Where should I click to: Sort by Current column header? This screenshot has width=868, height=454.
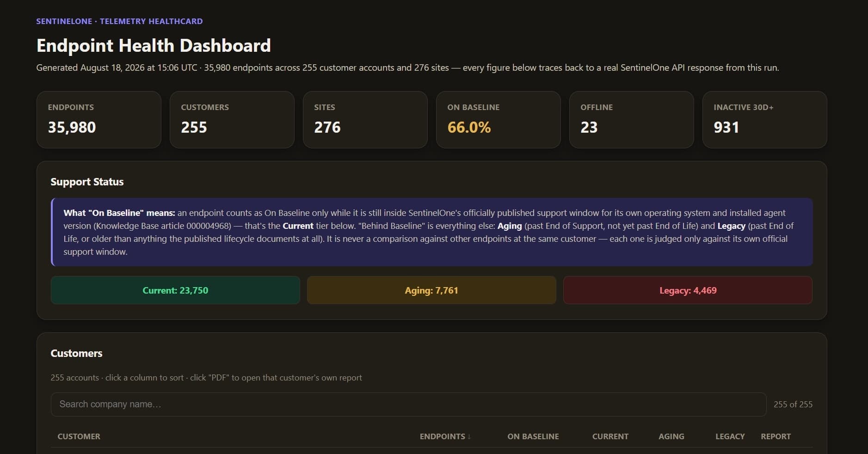click(610, 436)
